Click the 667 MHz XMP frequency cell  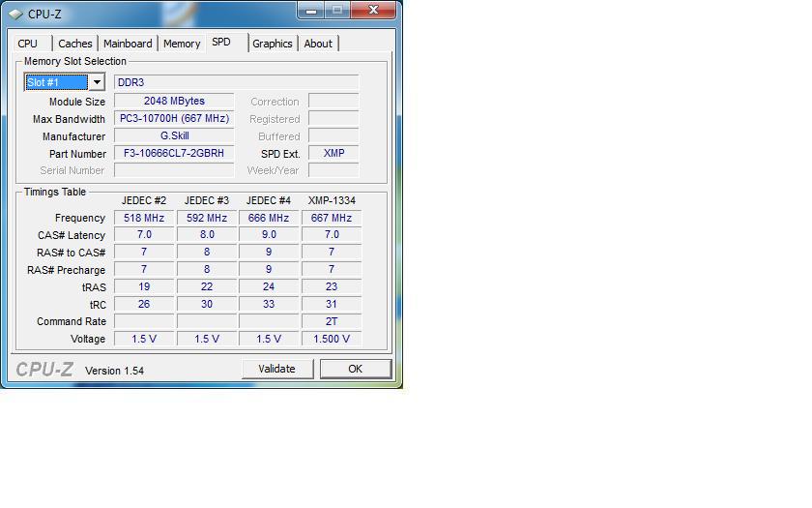[x=332, y=218]
